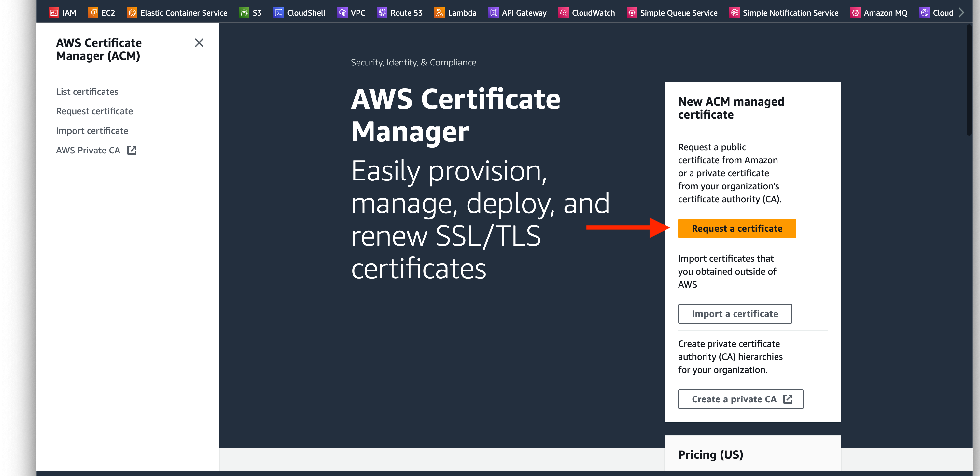Click the CloudWatch favorites label

coord(593,13)
